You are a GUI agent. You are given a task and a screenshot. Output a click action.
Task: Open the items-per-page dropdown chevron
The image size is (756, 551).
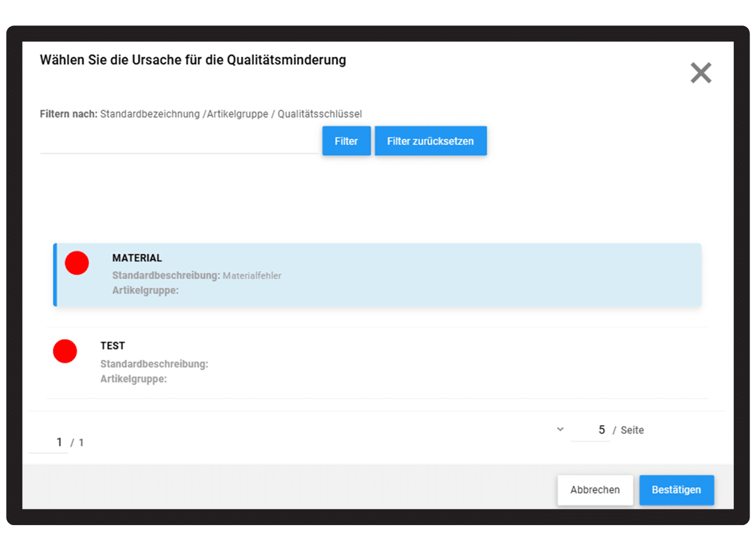tap(561, 429)
